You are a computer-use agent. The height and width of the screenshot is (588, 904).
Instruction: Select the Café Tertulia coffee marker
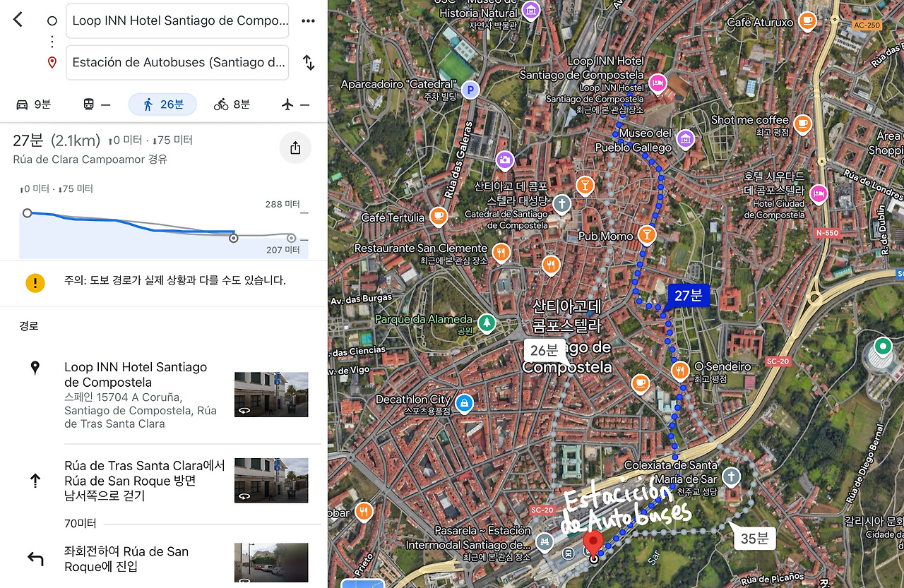[439, 216]
